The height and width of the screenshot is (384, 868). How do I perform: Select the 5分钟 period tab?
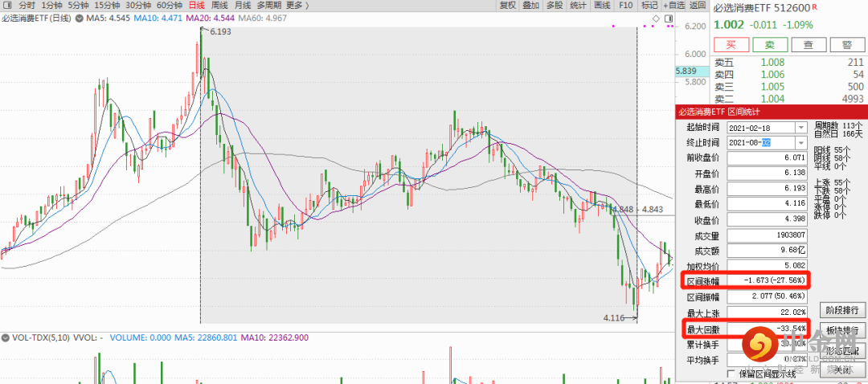point(79,5)
